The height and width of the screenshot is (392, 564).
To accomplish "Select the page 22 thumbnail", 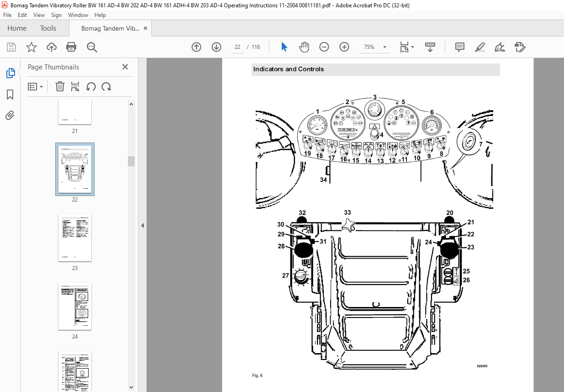I will click(x=75, y=169).
